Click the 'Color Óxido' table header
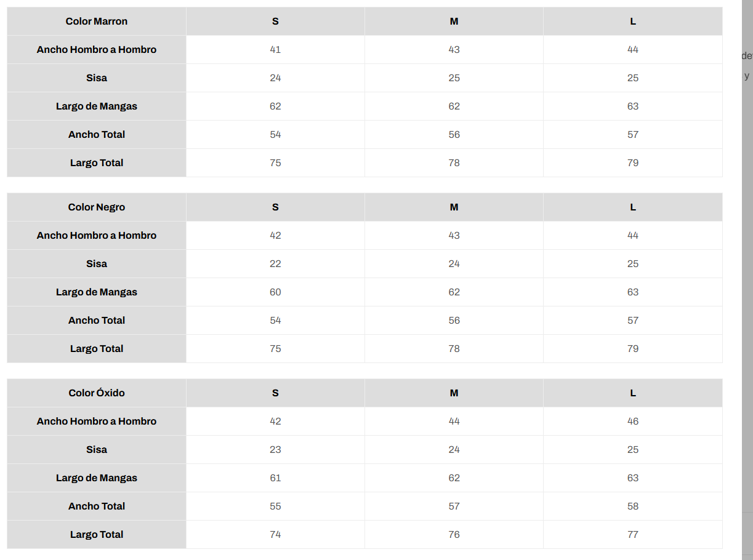753x560 pixels. [x=97, y=393]
